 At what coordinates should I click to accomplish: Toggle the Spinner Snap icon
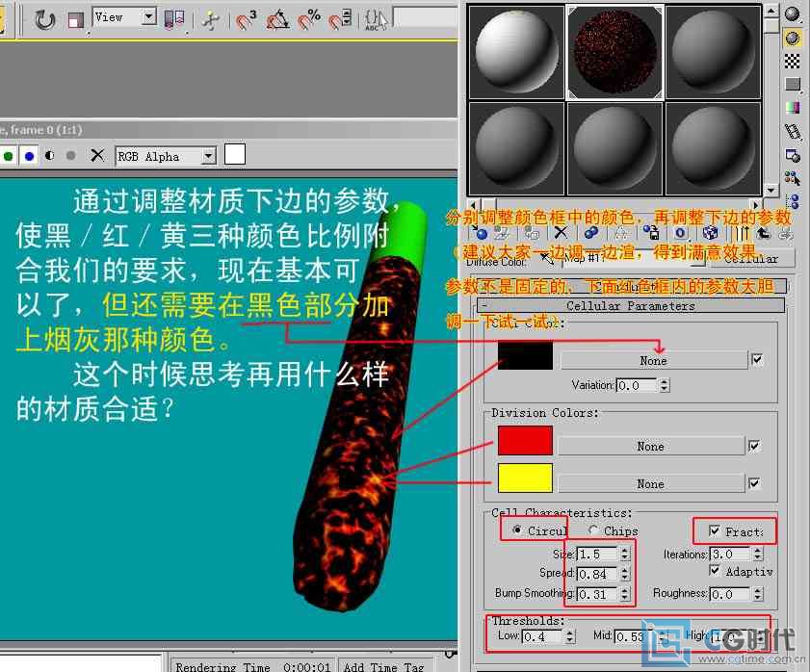341,19
